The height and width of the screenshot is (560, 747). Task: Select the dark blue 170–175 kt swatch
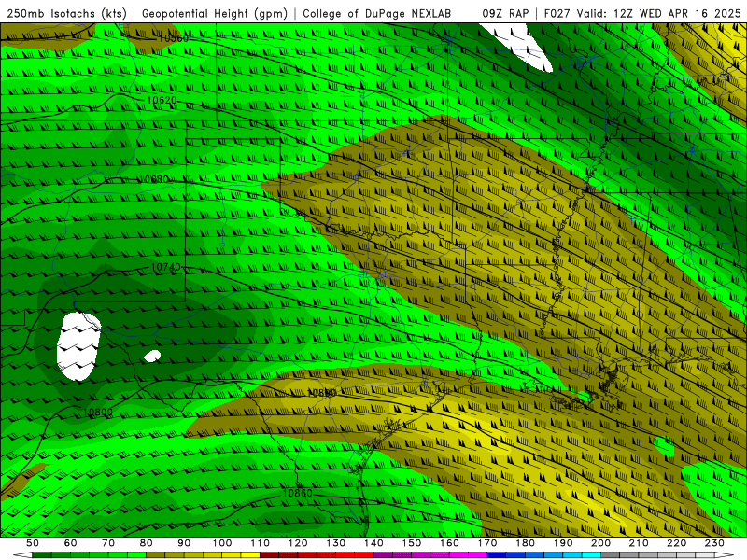(497, 555)
